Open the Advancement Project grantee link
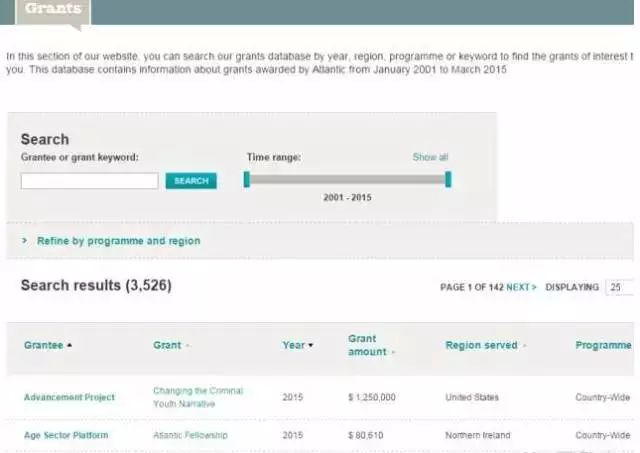The image size is (640, 453). pyautogui.click(x=69, y=397)
